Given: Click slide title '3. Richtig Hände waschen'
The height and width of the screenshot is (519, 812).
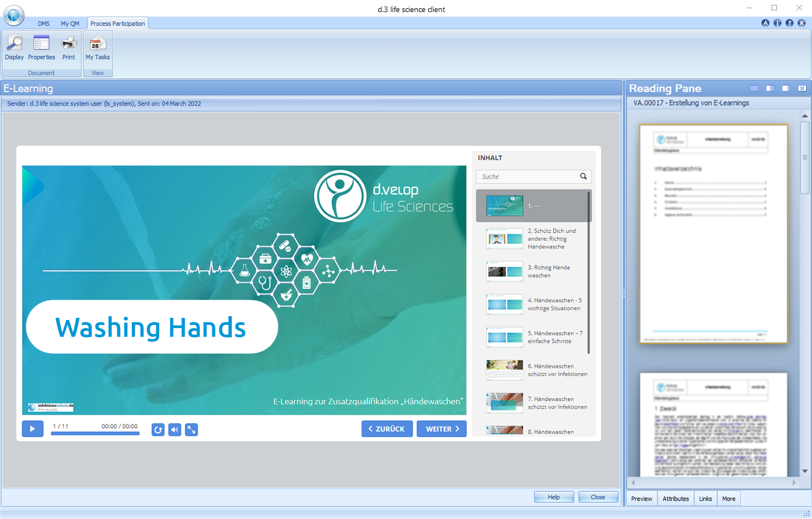Looking at the screenshot, I should point(549,272).
